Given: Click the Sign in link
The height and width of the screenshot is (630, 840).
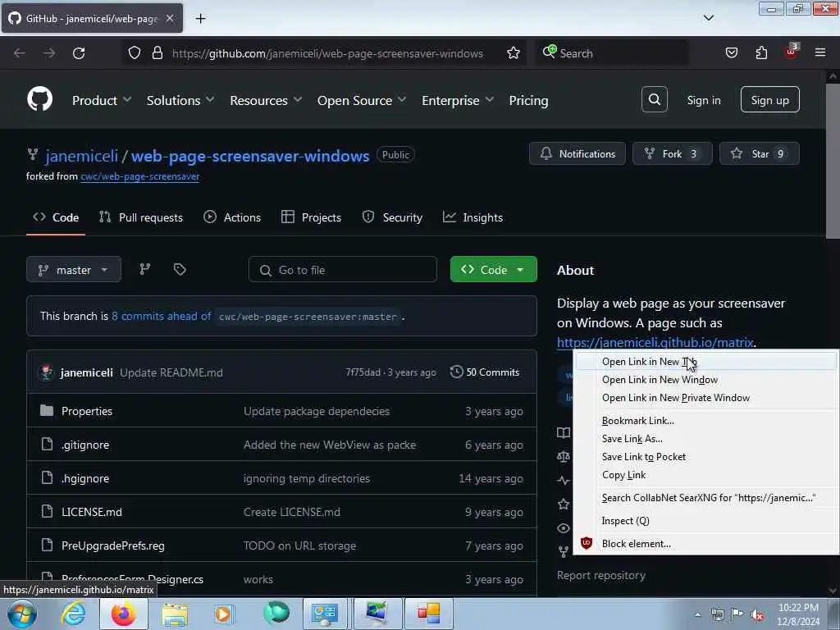Looking at the screenshot, I should tap(703, 100).
